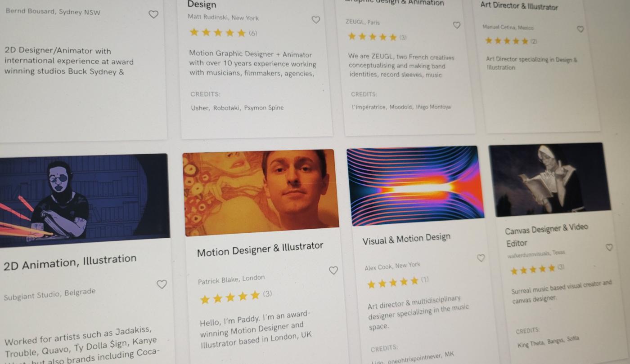The width and height of the screenshot is (630, 364).
Task: Like Subgiant Studio using heart icon
Action: [162, 284]
